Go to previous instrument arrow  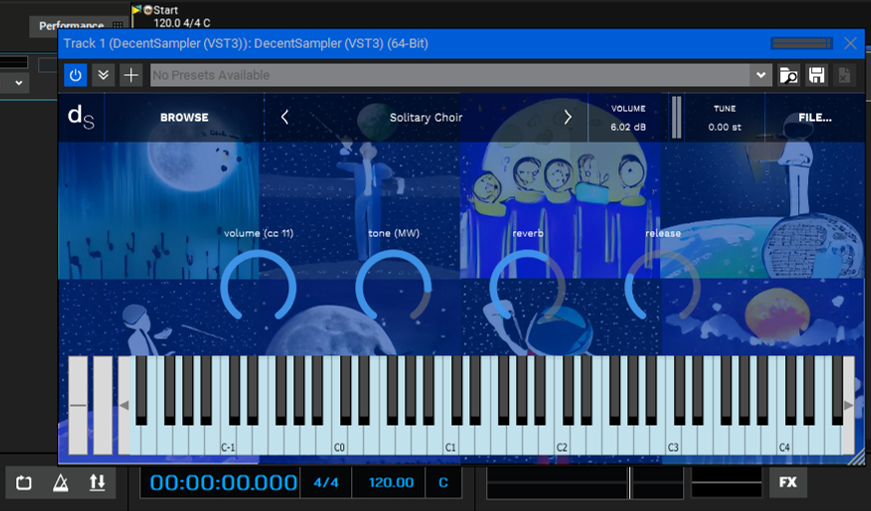pos(284,117)
